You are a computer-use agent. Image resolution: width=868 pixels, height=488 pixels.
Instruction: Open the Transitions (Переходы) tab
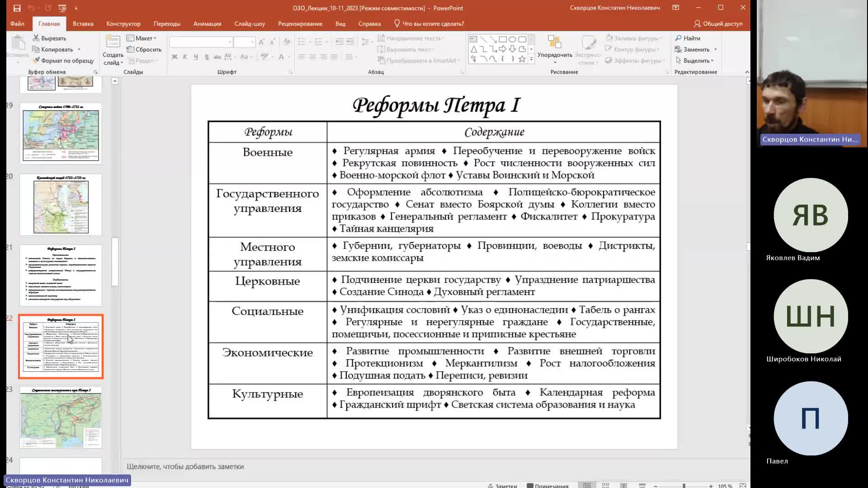pyautogui.click(x=167, y=23)
